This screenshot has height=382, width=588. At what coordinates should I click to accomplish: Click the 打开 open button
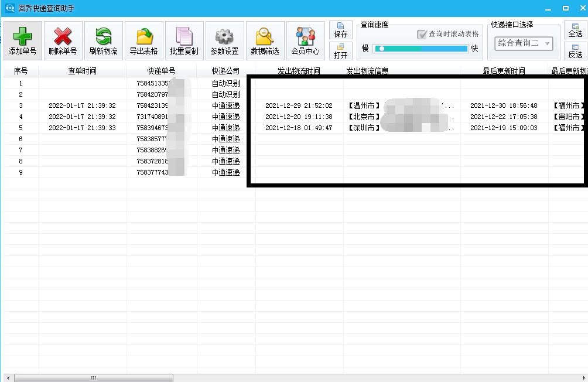pos(340,51)
